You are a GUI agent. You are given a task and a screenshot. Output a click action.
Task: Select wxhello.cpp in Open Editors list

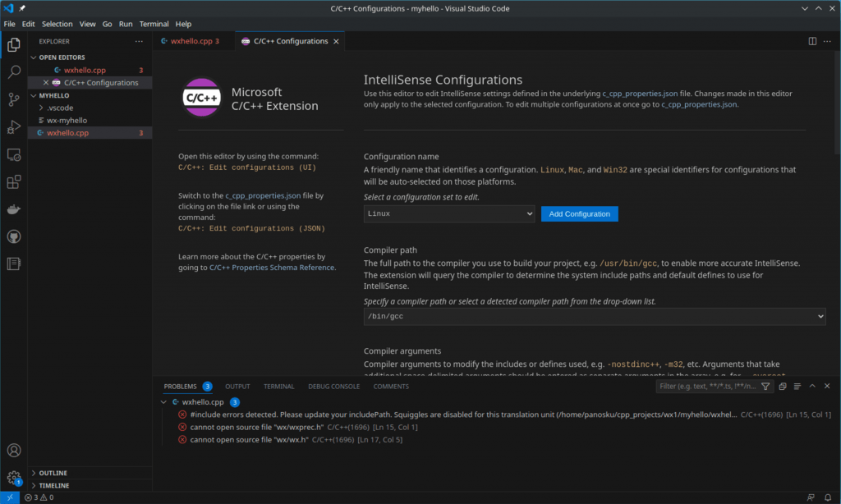(90, 71)
